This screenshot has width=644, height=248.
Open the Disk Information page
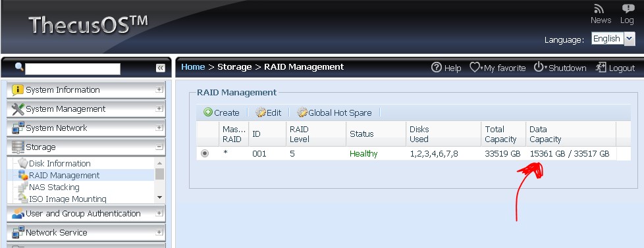point(59,163)
